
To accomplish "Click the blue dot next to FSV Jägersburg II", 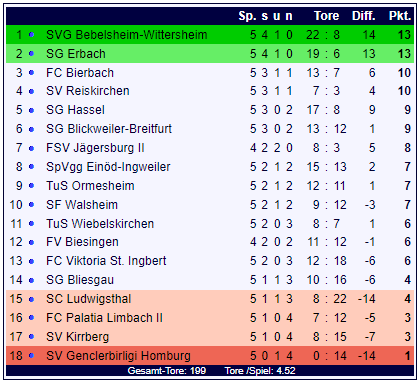I will (31, 148).
